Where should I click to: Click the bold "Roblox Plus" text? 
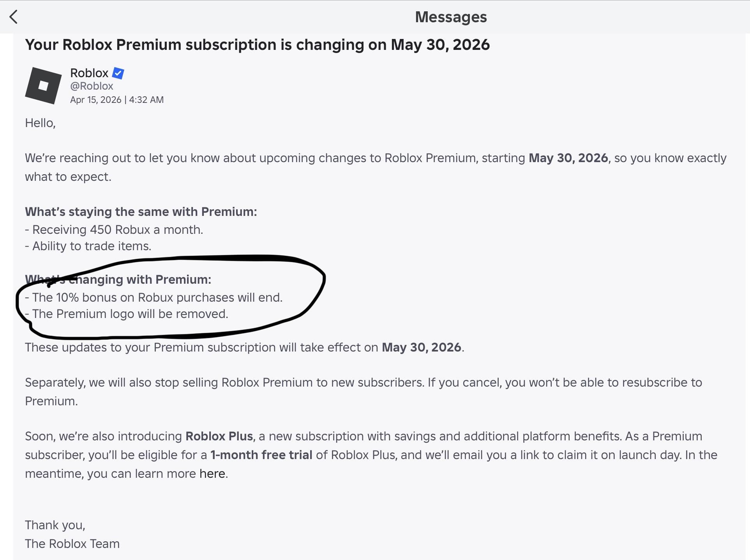(219, 436)
